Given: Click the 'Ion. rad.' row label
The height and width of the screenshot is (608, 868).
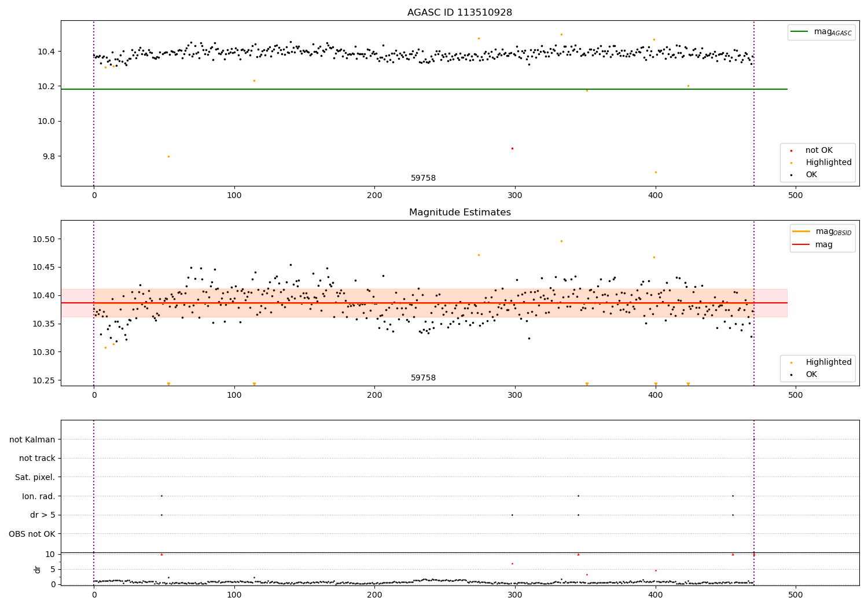Looking at the screenshot, I should tap(39, 496).
